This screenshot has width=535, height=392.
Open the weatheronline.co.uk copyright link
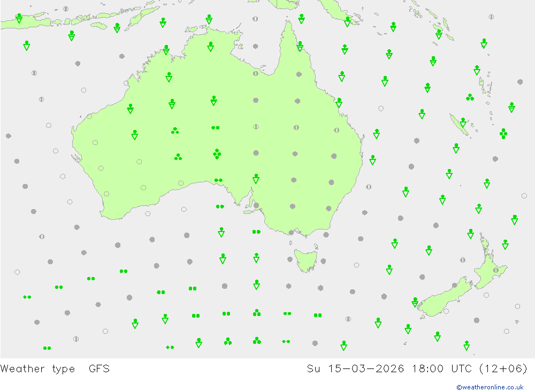tap(490, 387)
